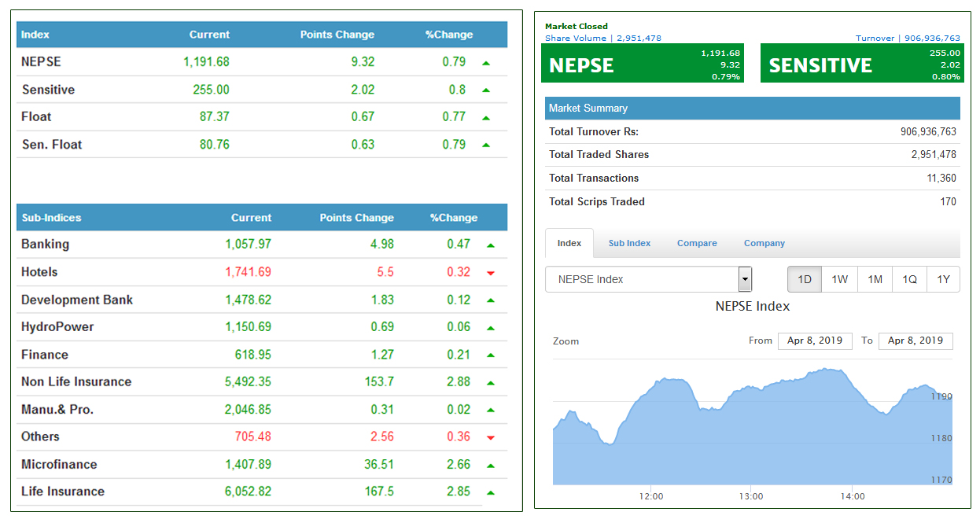Click the up arrow beside Non Life Insurance

[490, 383]
